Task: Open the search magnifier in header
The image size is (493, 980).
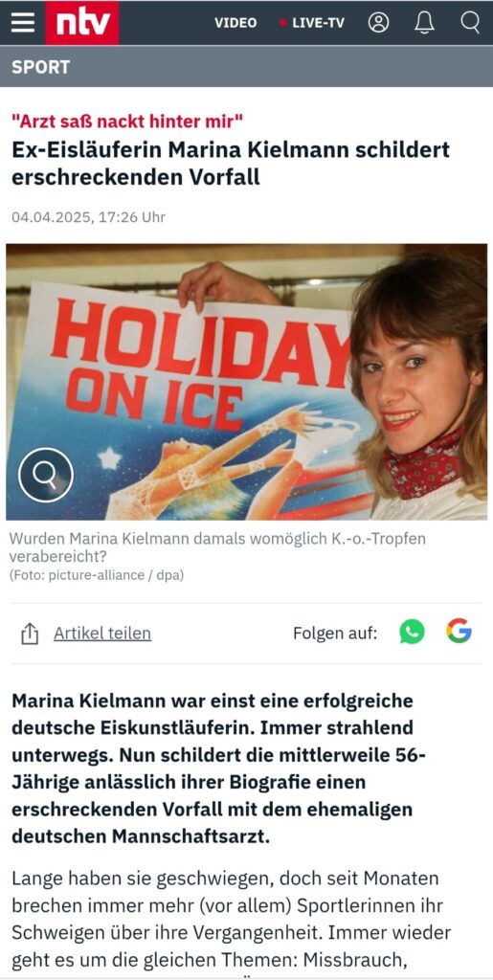Action: tap(470, 23)
